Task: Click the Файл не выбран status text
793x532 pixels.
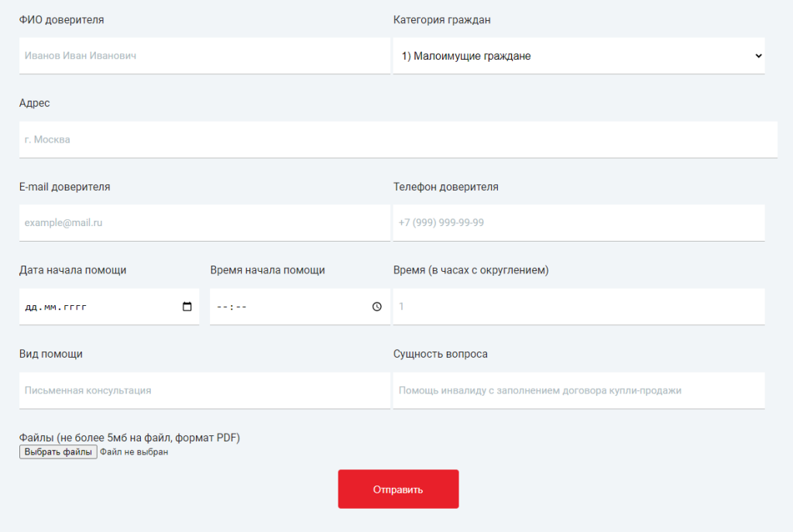Action: click(134, 452)
